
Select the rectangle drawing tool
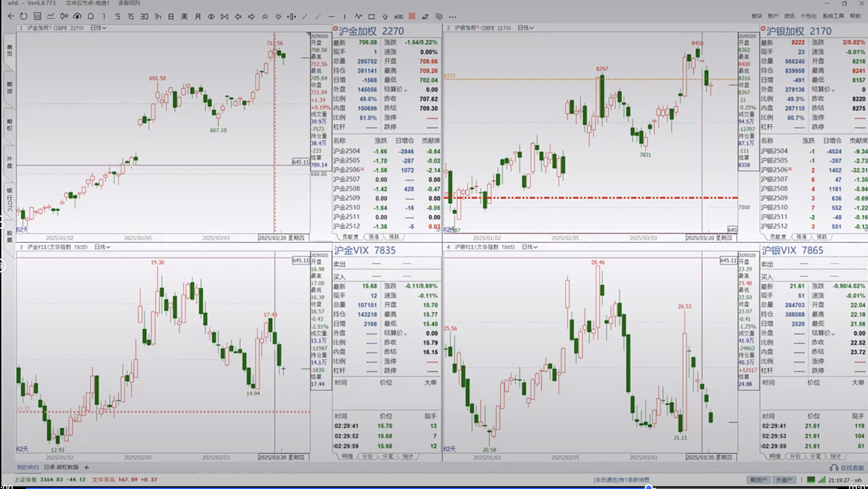(372, 16)
